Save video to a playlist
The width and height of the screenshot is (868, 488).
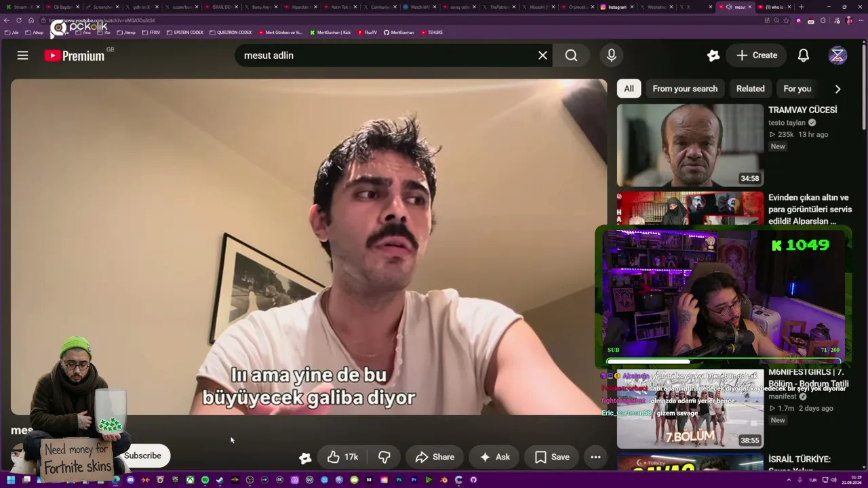click(552, 457)
